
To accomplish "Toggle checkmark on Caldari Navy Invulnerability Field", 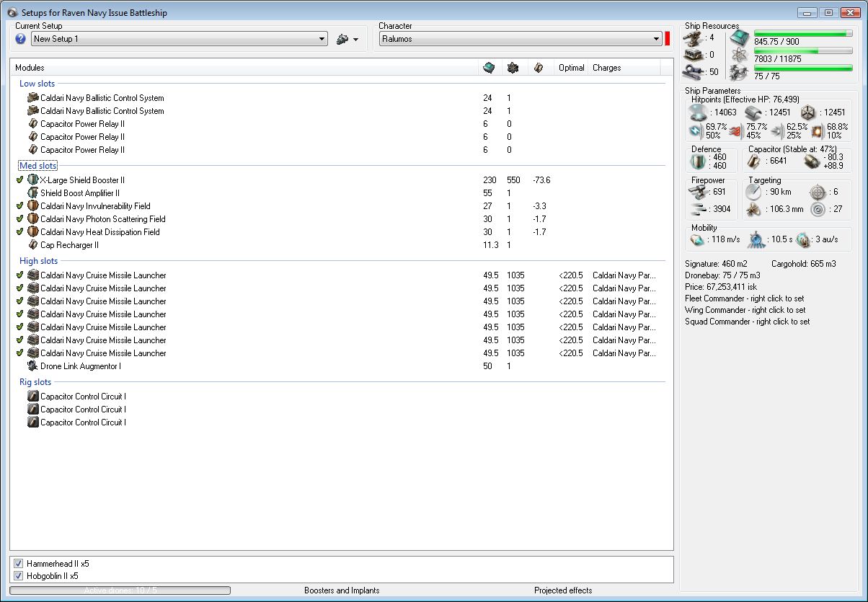I will click(x=20, y=206).
